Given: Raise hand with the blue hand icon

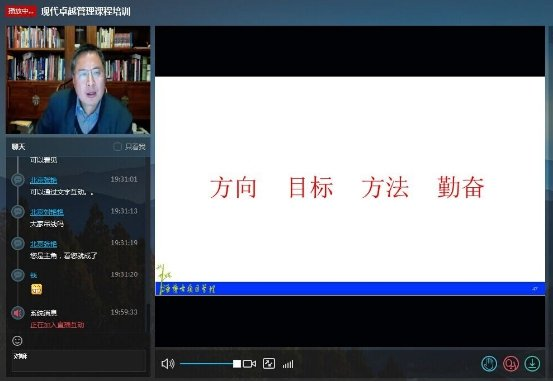Looking at the screenshot, I should pyautogui.click(x=489, y=364).
